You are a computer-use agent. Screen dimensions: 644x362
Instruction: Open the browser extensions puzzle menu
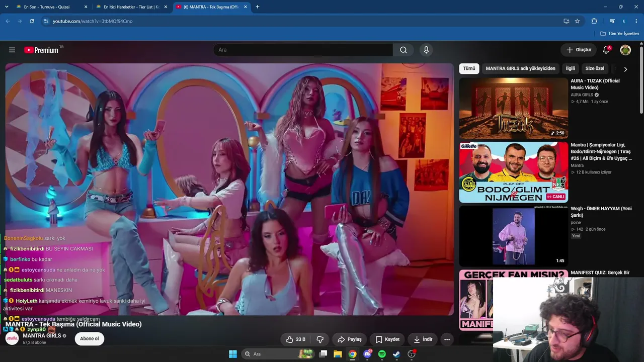point(594,21)
